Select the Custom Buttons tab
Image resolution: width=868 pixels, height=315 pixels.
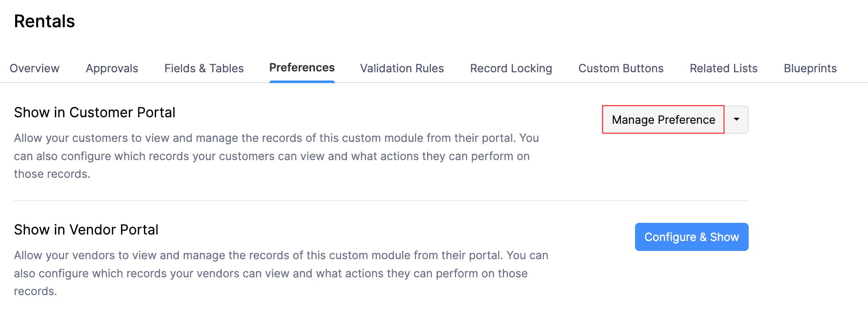tap(621, 68)
